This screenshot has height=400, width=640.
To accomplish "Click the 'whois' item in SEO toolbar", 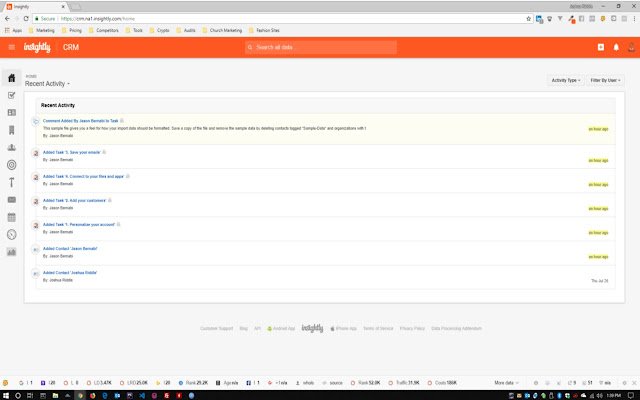I will tap(305, 383).
